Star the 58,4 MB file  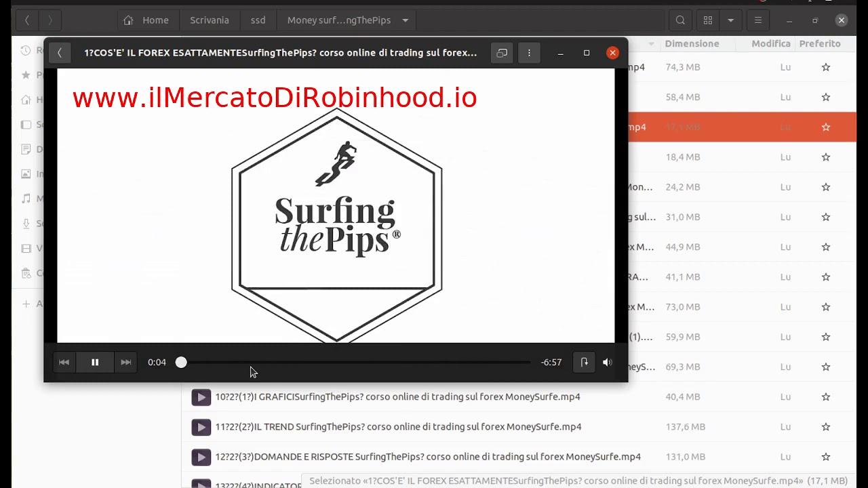pyautogui.click(x=826, y=97)
